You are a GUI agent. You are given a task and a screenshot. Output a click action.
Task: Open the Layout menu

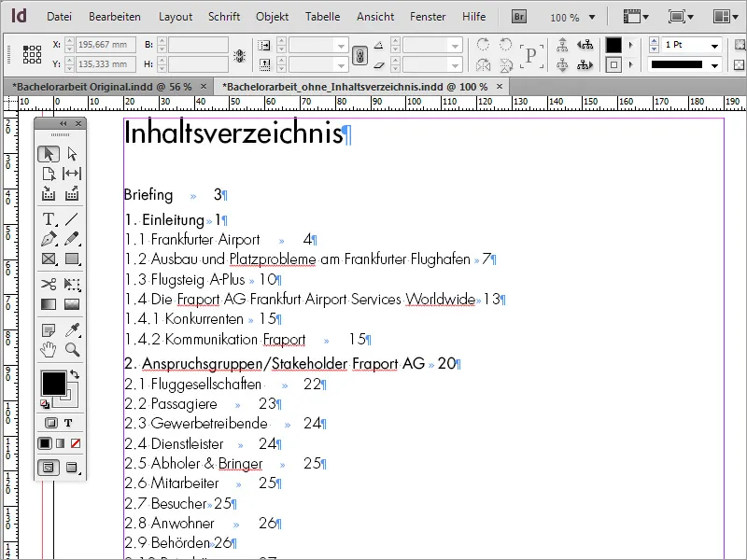pos(176,17)
